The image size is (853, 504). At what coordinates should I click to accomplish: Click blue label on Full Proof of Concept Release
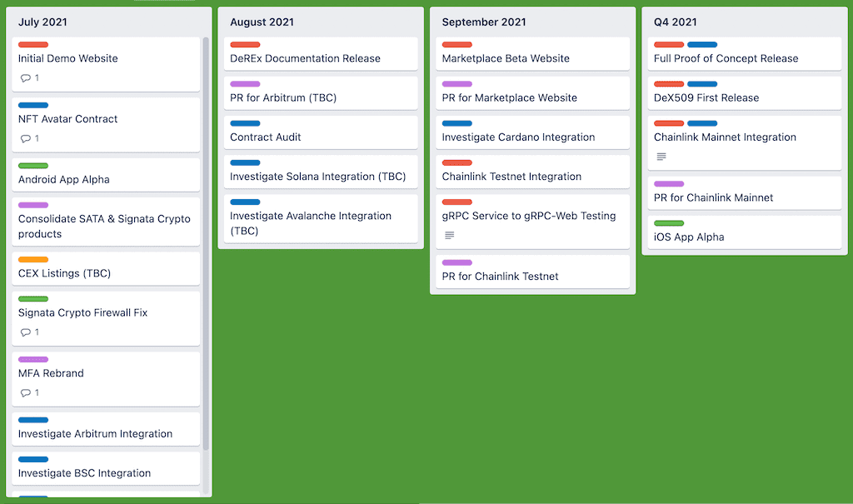(x=702, y=45)
